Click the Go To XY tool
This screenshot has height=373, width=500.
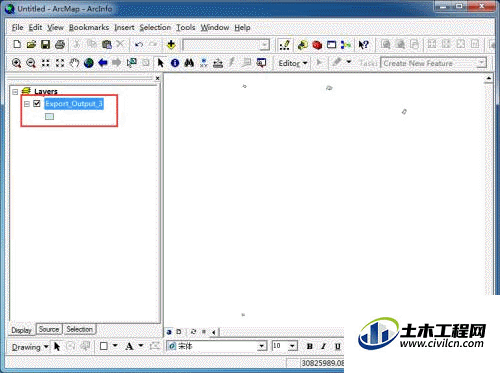click(x=203, y=63)
